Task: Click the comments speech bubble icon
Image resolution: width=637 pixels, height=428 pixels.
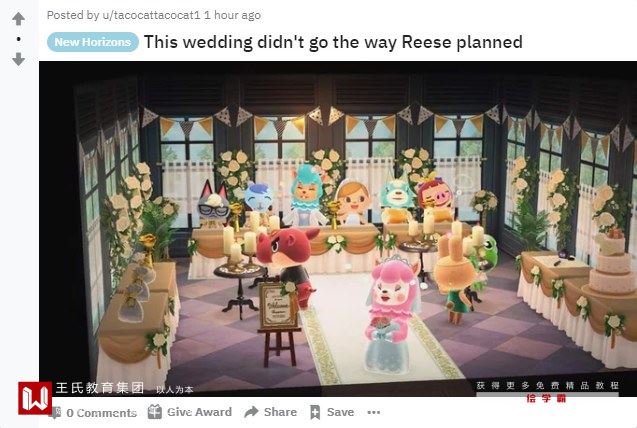Action: pyautogui.click(x=56, y=413)
